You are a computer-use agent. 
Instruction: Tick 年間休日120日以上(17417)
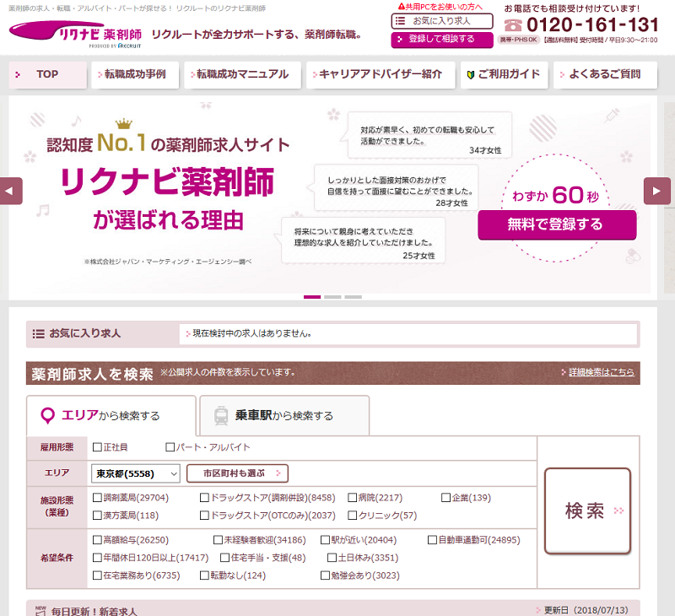[x=97, y=558]
